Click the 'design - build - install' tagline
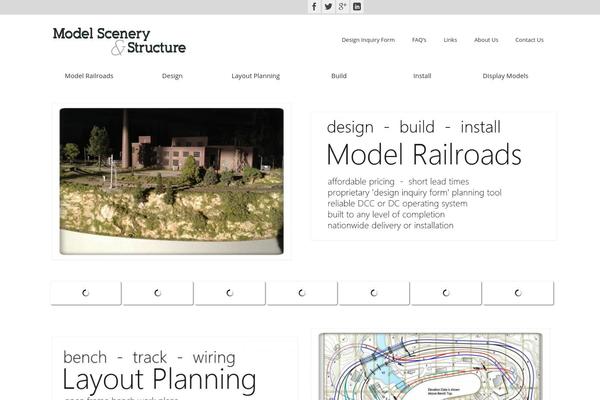The image size is (600, 400). click(x=414, y=127)
